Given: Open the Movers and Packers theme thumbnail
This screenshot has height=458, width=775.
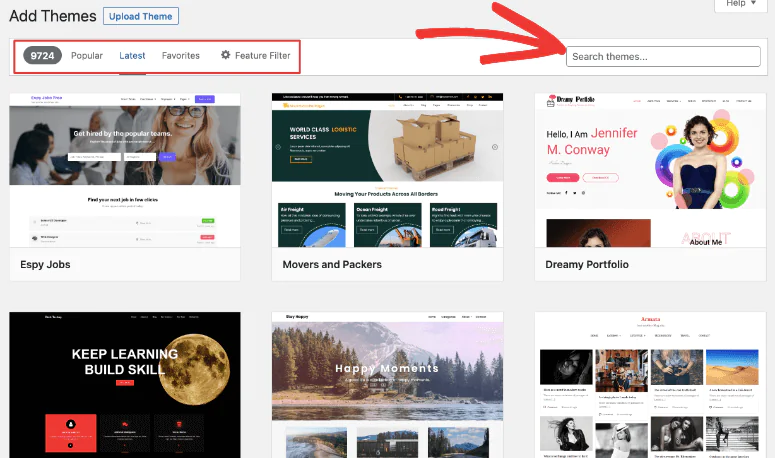Looking at the screenshot, I should pos(388,170).
